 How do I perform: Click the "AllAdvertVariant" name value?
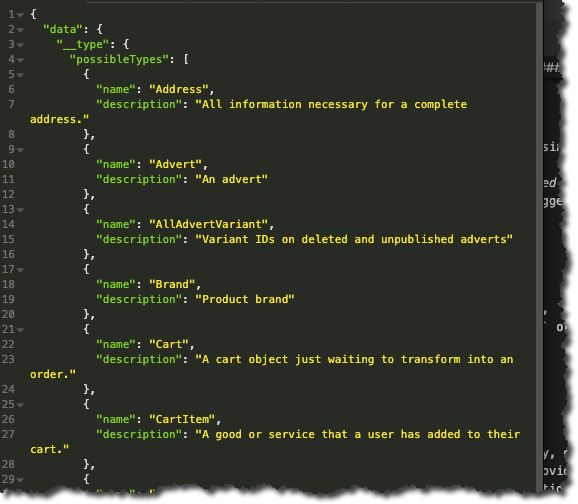(x=209, y=225)
